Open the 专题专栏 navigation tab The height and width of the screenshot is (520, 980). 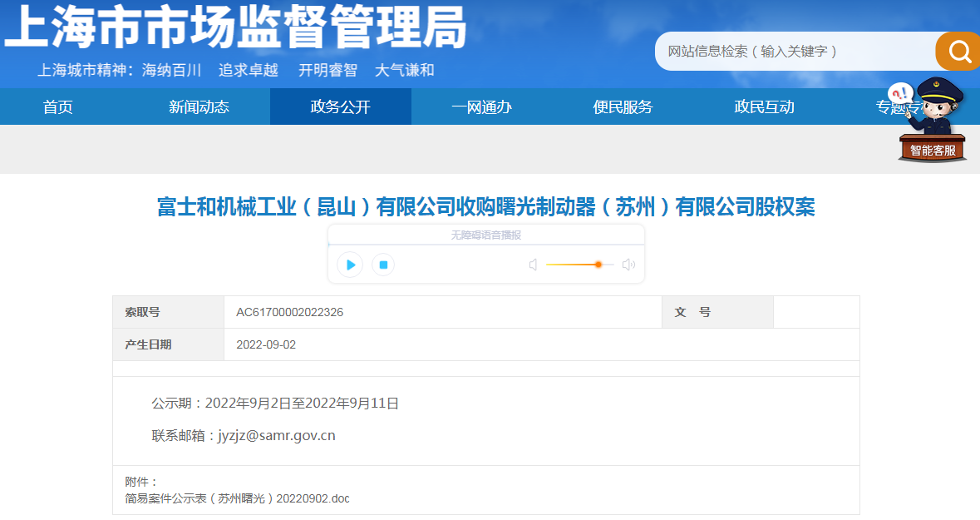(x=900, y=107)
